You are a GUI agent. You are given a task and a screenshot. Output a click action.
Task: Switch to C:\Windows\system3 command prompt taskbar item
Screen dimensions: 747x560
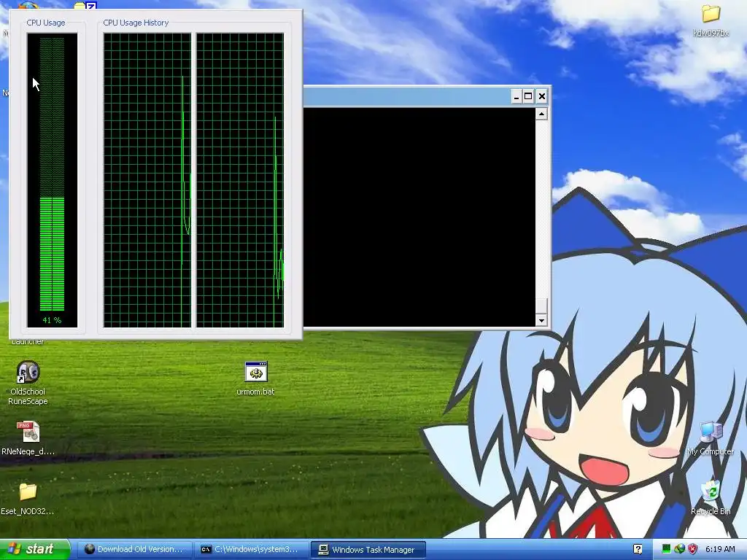[251, 550]
